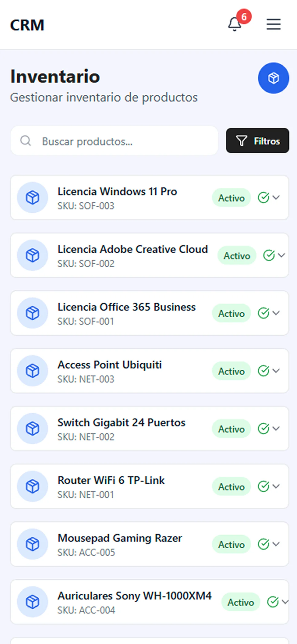
Task: Click the Router WiFi 6 TP-Link box icon
Action: pos(32,486)
